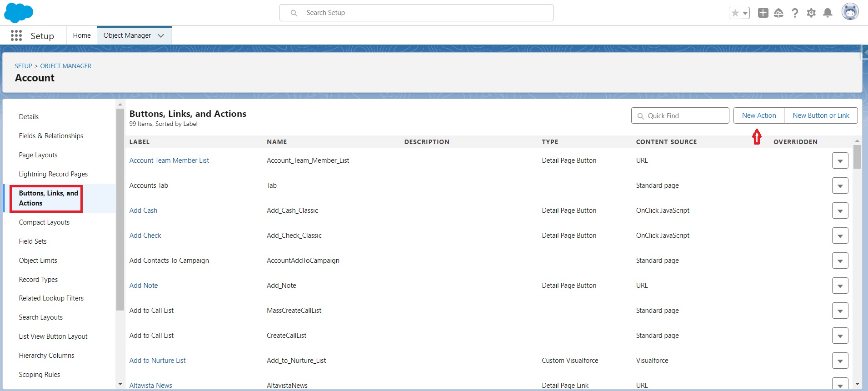
Task: Open the Trailhead guidance icon
Action: pyautogui.click(x=778, y=13)
